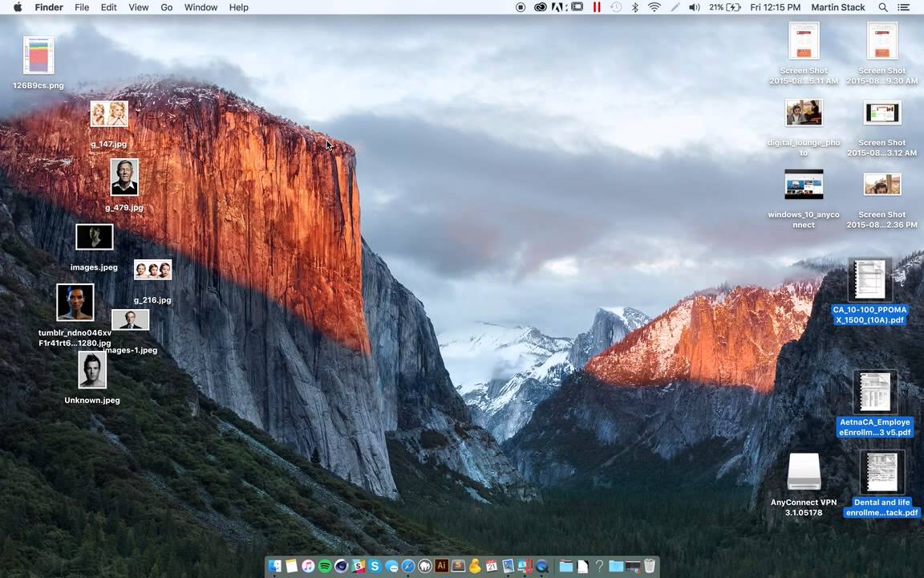Screen dimensions: 924x578
Task: Open the Window menu
Action: click(x=201, y=7)
